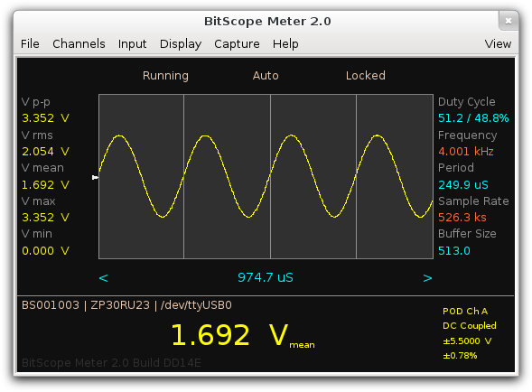The image size is (532, 392).
Task: Click the 513.0 buffer size value
Action: [x=454, y=251]
